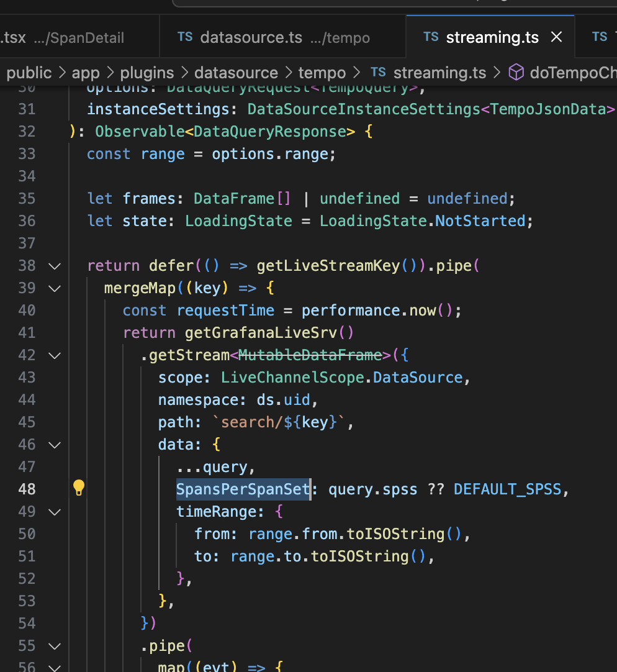617x672 pixels.
Task: Open the tempo breadcrumb item
Action: [322, 73]
